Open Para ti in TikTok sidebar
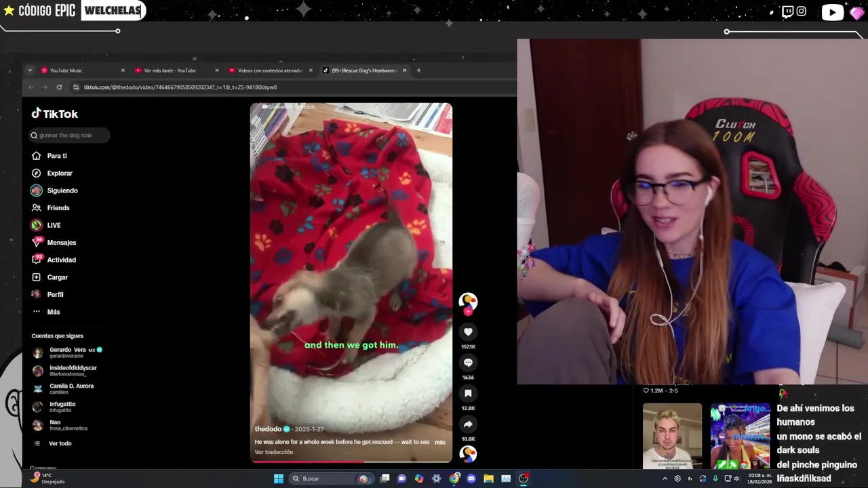 [x=49, y=156]
